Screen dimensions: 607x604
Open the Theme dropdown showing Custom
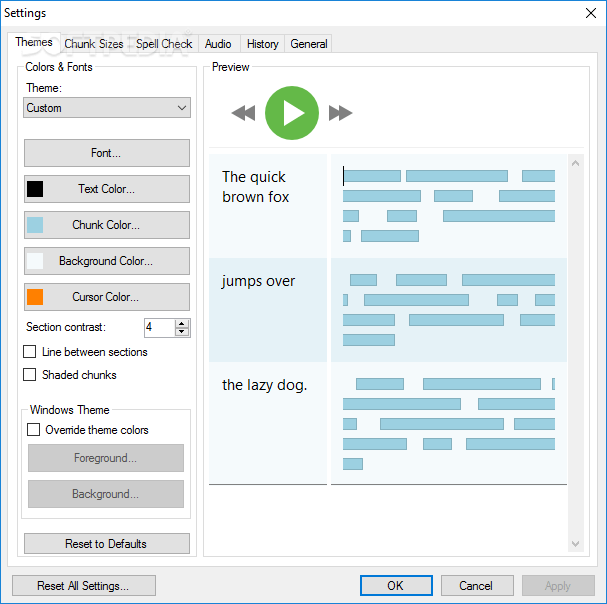(x=107, y=108)
